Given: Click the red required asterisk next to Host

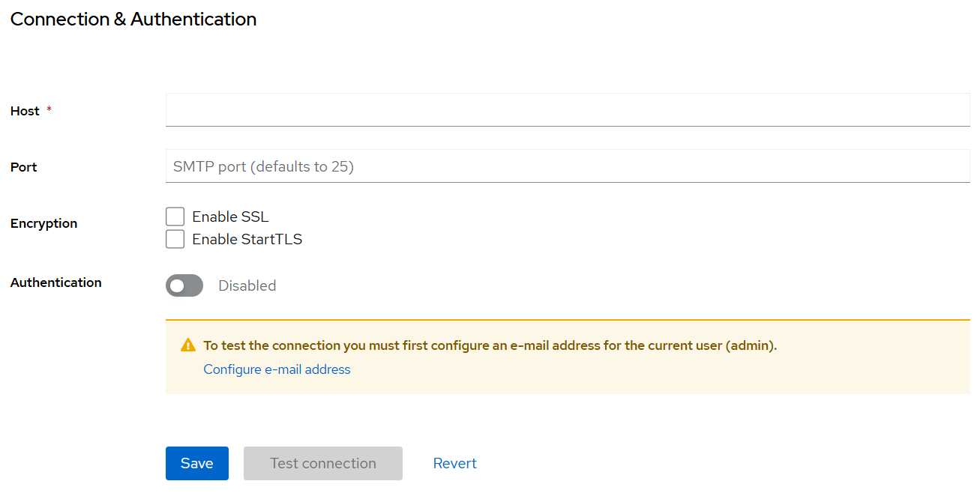Looking at the screenshot, I should click(49, 110).
